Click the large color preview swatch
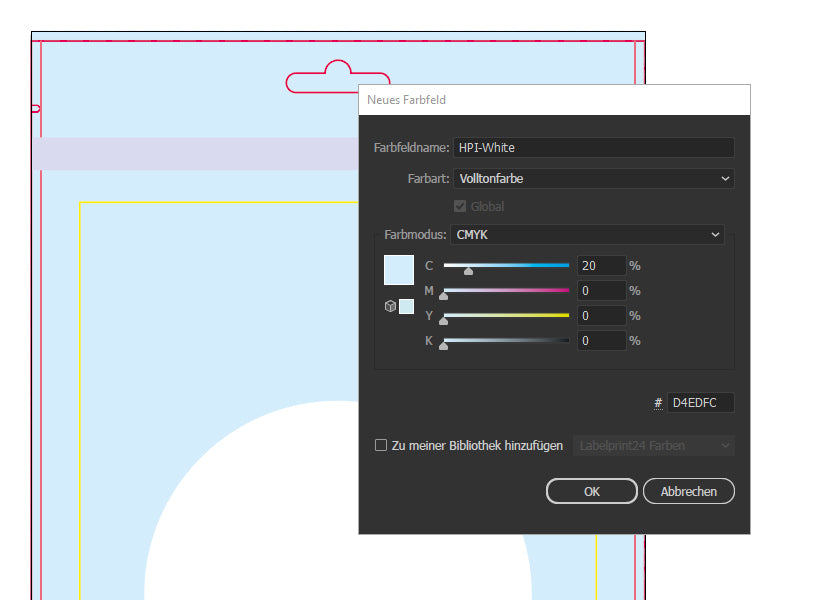This screenshot has height=600, width=830. pos(399,270)
